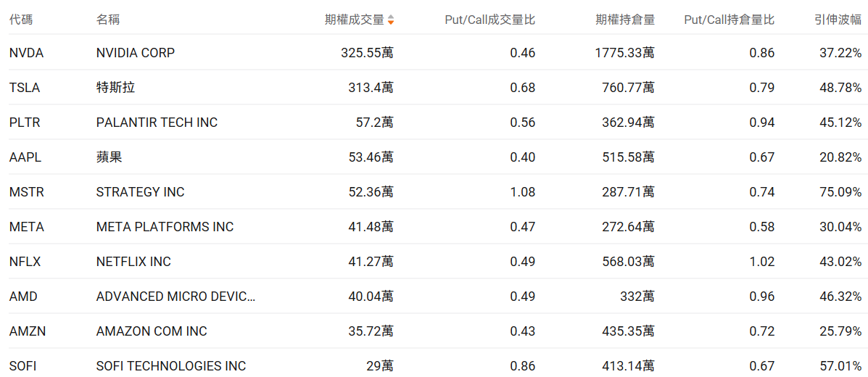Screen dimensions: 868x377
Task: Sort by Put/Call成交量比 column header
Action: (489, 20)
